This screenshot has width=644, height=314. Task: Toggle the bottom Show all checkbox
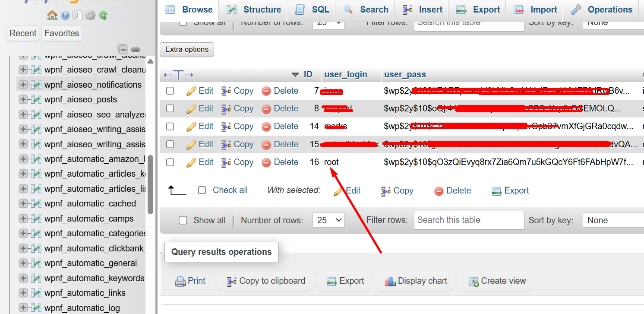[183, 220]
